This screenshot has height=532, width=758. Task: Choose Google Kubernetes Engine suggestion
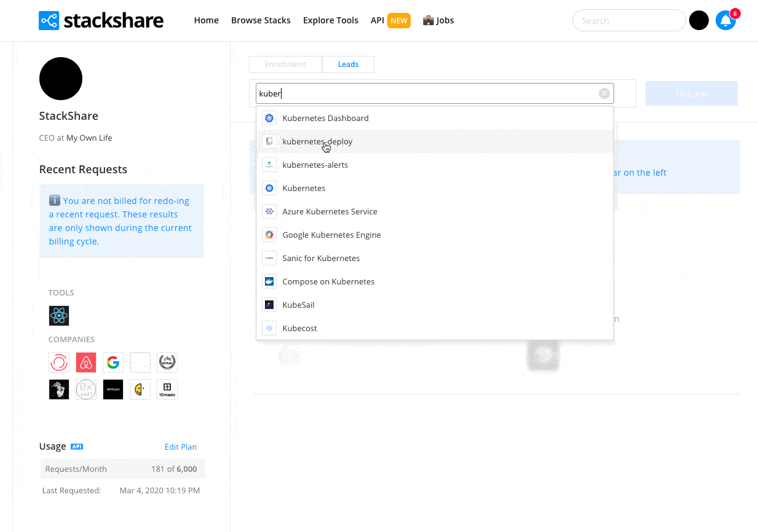tap(435, 235)
